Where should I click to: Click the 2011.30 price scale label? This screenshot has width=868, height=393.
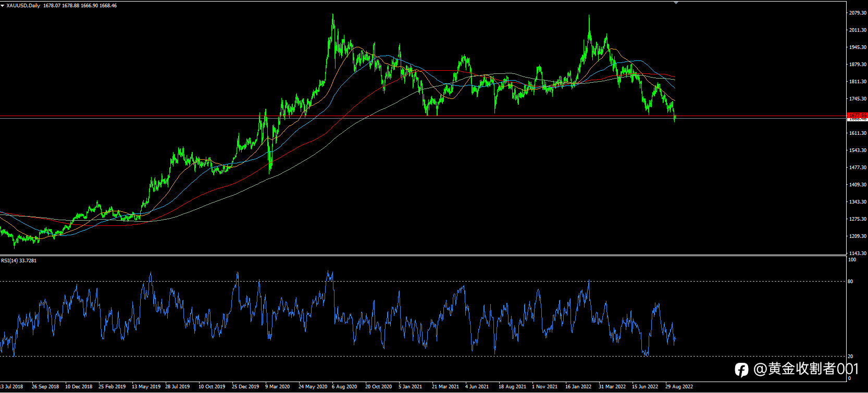point(858,30)
